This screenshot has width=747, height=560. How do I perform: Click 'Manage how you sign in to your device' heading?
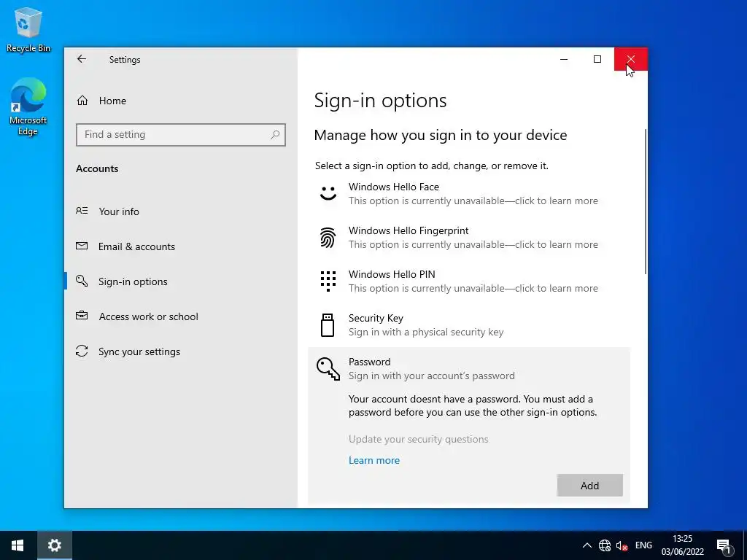pyautogui.click(x=441, y=135)
